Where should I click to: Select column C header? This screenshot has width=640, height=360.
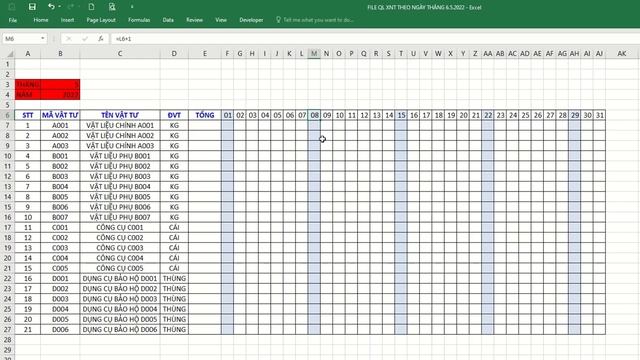pyautogui.click(x=120, y=53)
